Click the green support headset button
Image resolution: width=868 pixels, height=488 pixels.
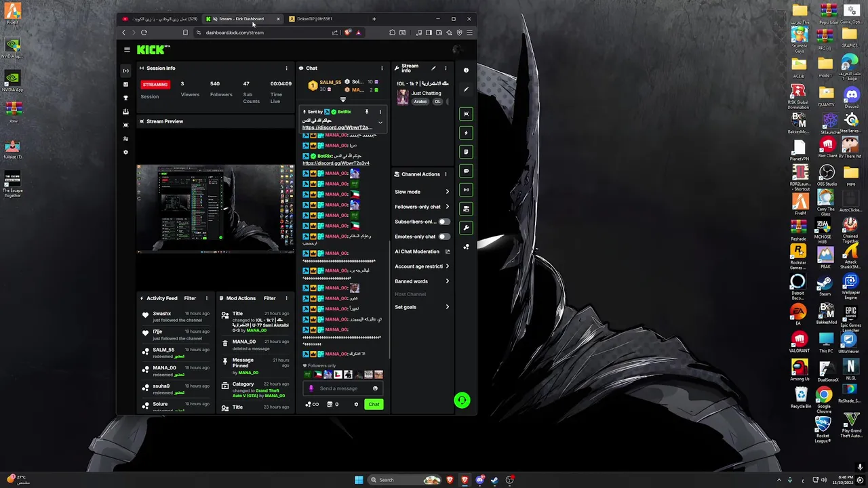point(462,401)
